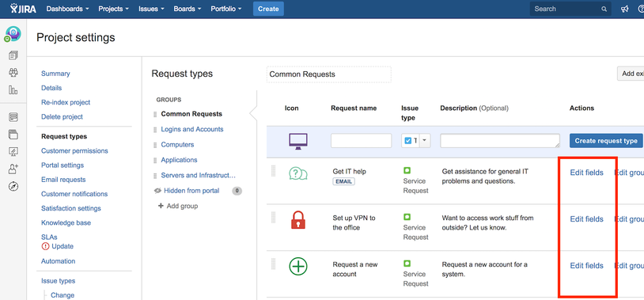
Task: Expand the Portfolio dropdown menu
Action: pos(226,9)
